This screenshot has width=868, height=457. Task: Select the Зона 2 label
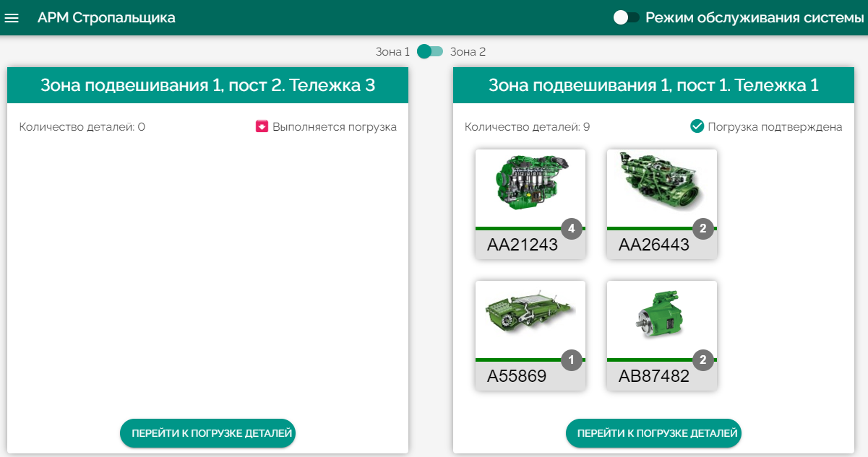coord(468,52)
